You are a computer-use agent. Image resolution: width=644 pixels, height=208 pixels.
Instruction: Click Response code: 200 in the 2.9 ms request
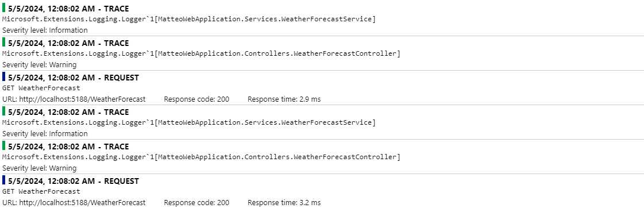tap(196, 99)
